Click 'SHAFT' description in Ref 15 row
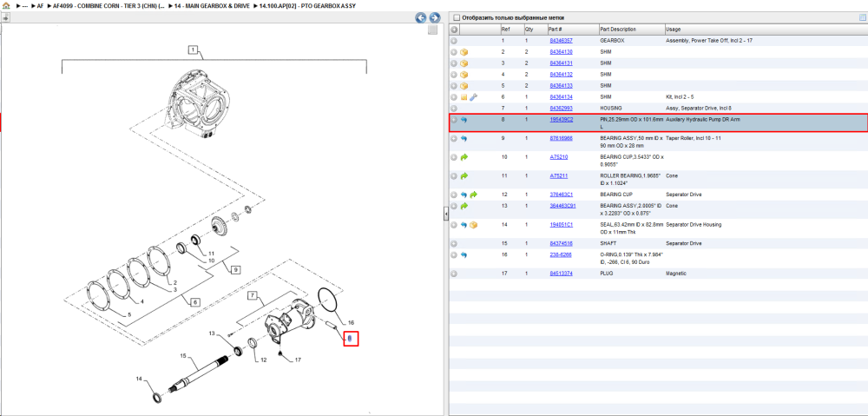This screenshot has height=416, width=868. (608, 244)
